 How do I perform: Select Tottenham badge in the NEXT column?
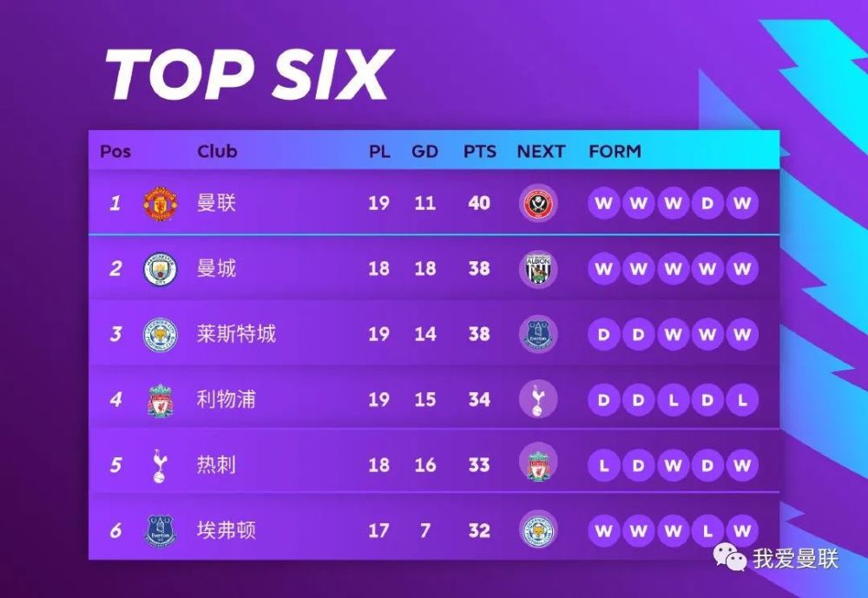538,400
